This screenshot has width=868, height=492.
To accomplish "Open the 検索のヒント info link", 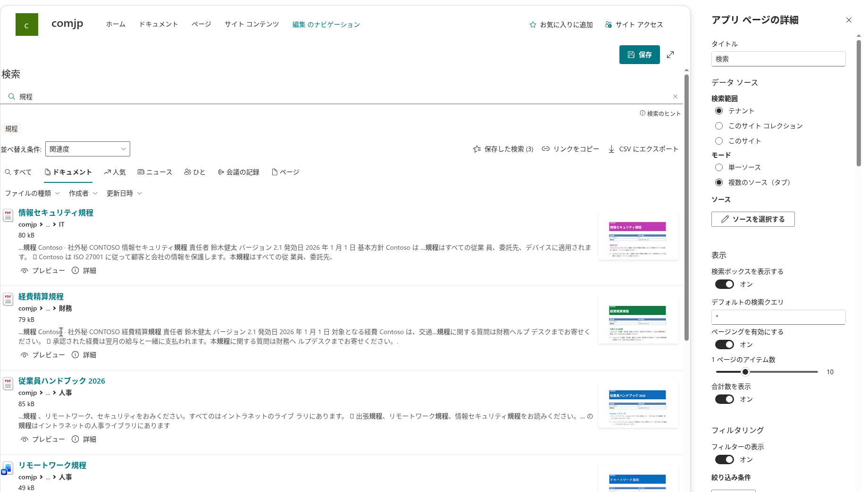I will coord(660,114).
